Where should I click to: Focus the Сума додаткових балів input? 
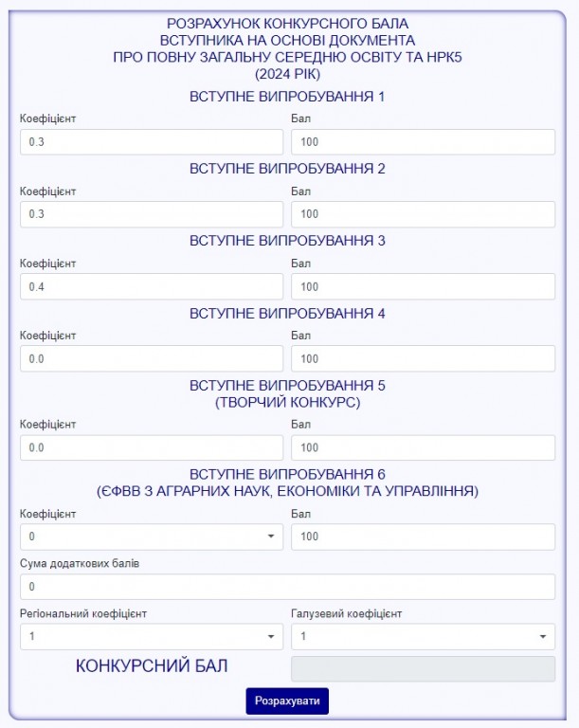[286, 587]
